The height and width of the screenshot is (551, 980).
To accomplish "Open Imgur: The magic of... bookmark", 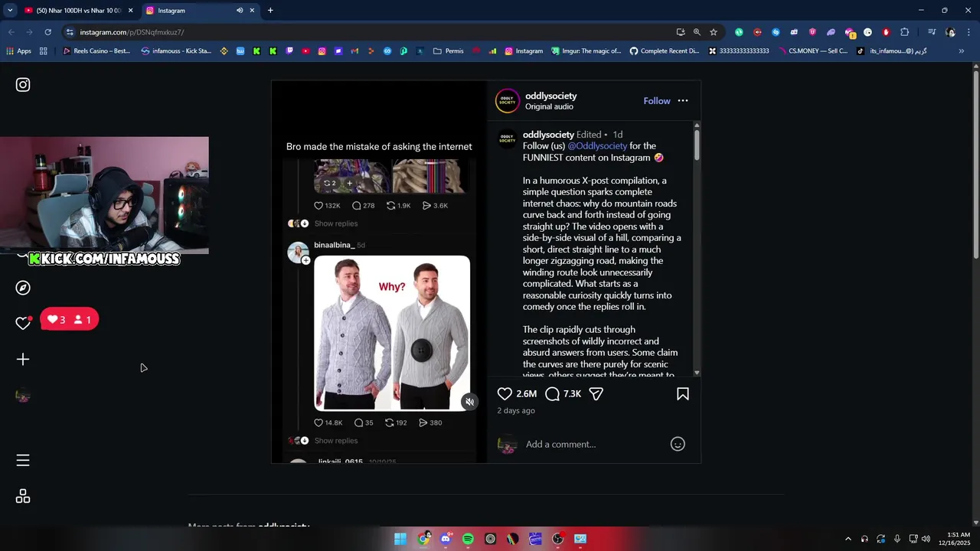I will coord(586,51).
